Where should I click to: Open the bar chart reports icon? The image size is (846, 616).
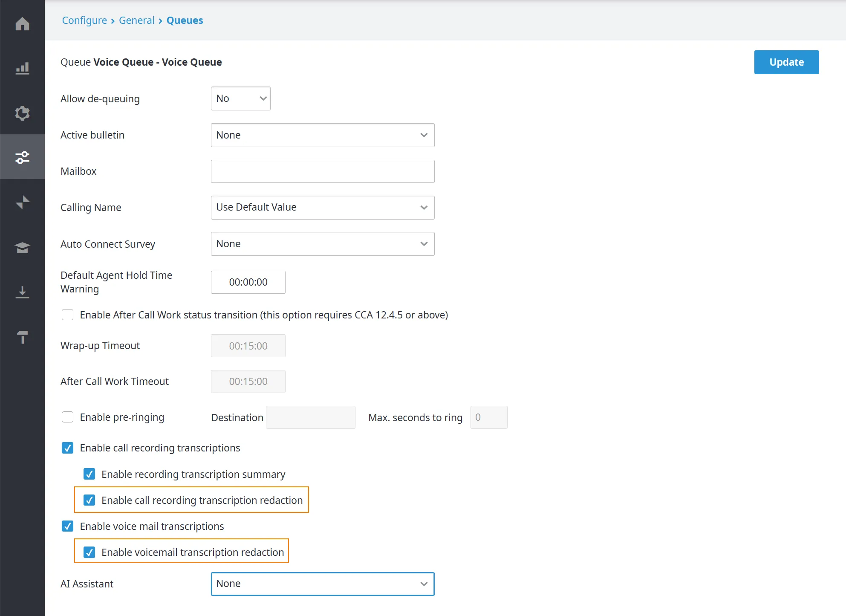22,68
